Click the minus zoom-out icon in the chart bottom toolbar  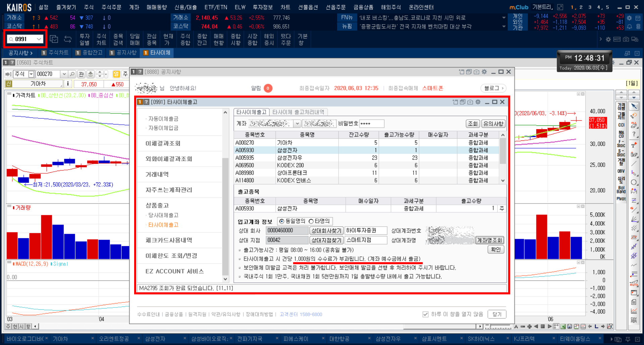tap(523, 327)
